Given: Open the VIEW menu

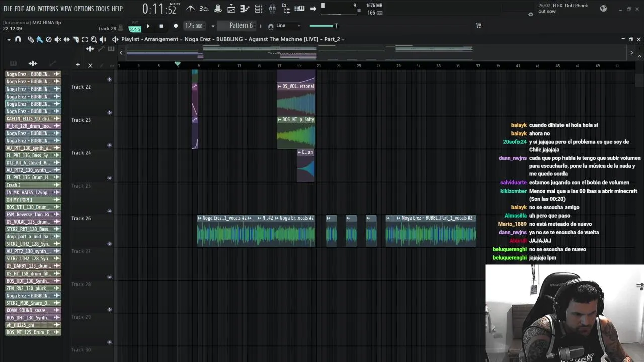Looking at the screenshot, I should click(66, 9).
